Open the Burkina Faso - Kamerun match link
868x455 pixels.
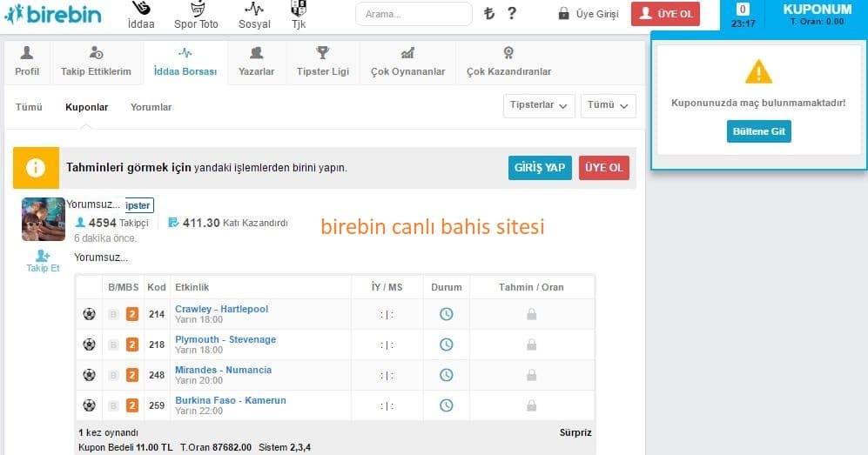[x=230, y=400]
